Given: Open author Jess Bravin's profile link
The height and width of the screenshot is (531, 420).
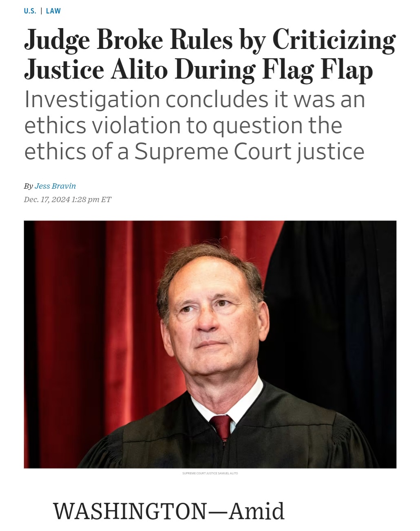Looking at the screenshot, I should [55, 186].
